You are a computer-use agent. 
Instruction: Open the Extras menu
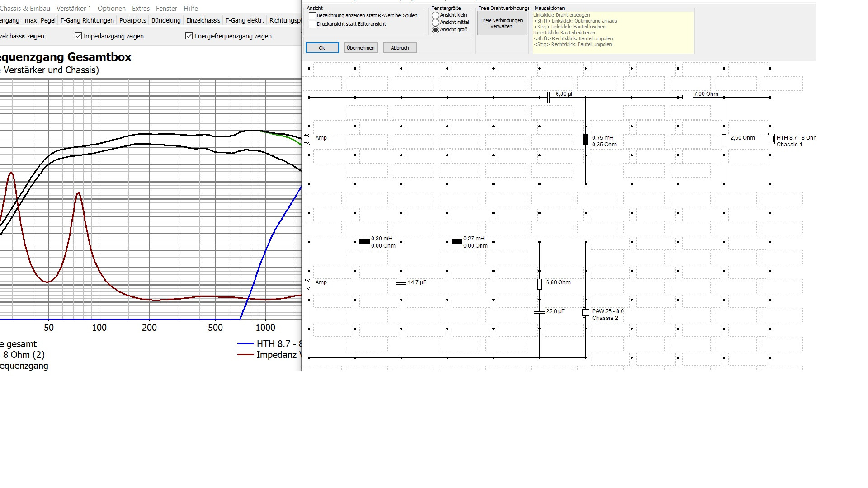click(141, 9)
